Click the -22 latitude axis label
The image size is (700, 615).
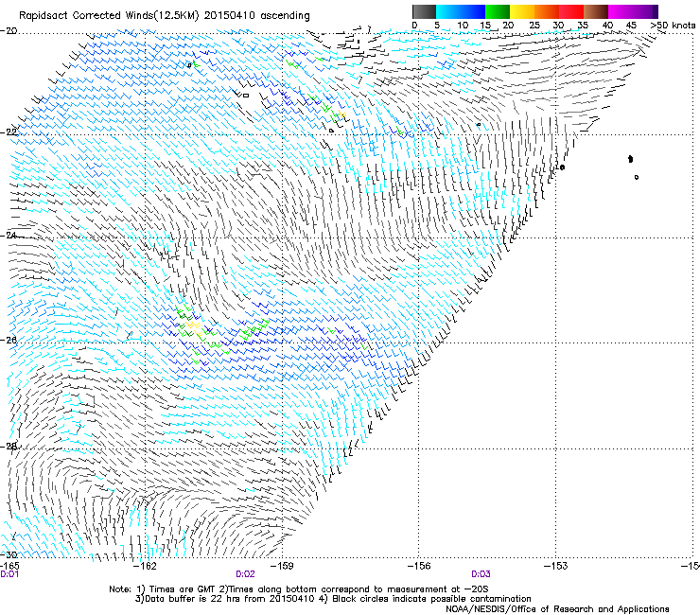click(9, 132)
